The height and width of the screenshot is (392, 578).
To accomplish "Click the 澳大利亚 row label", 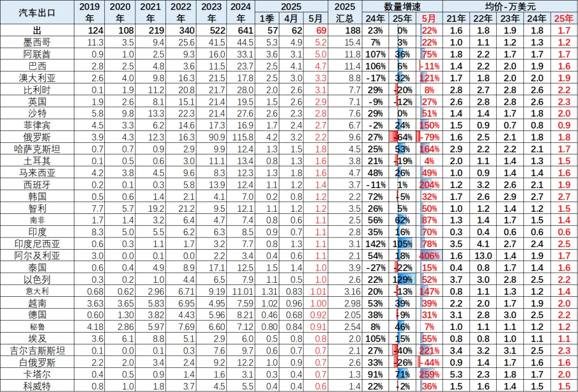I will pos(36,78).
